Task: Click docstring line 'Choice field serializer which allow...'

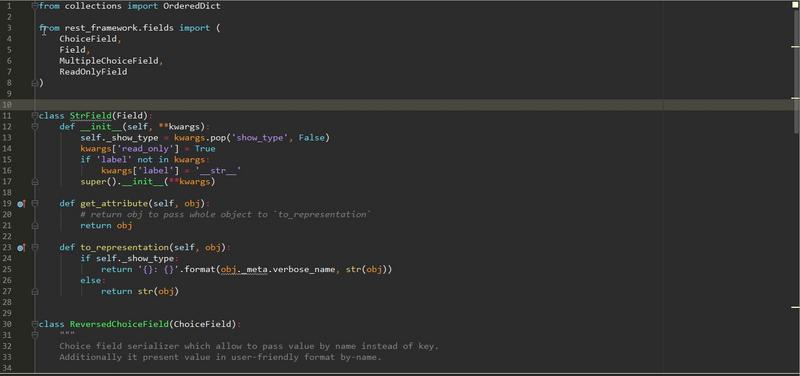Action: [x=249, y=346]
